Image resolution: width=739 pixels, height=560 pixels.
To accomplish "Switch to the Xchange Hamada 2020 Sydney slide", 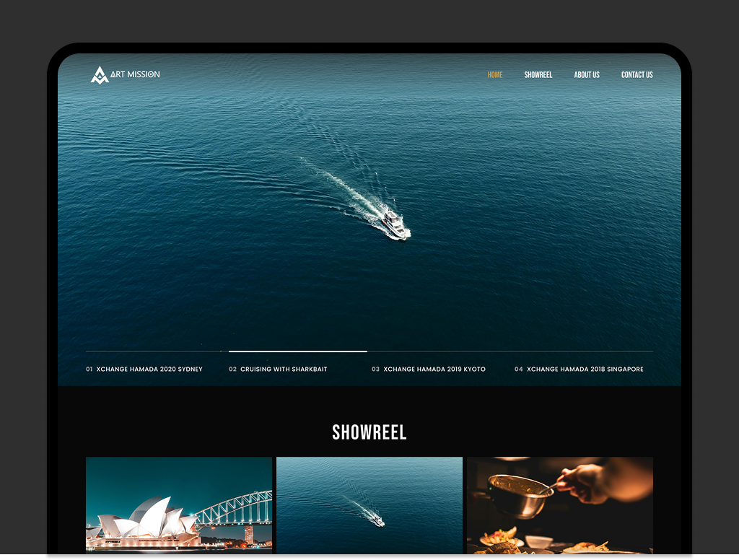I will point(149,369).
